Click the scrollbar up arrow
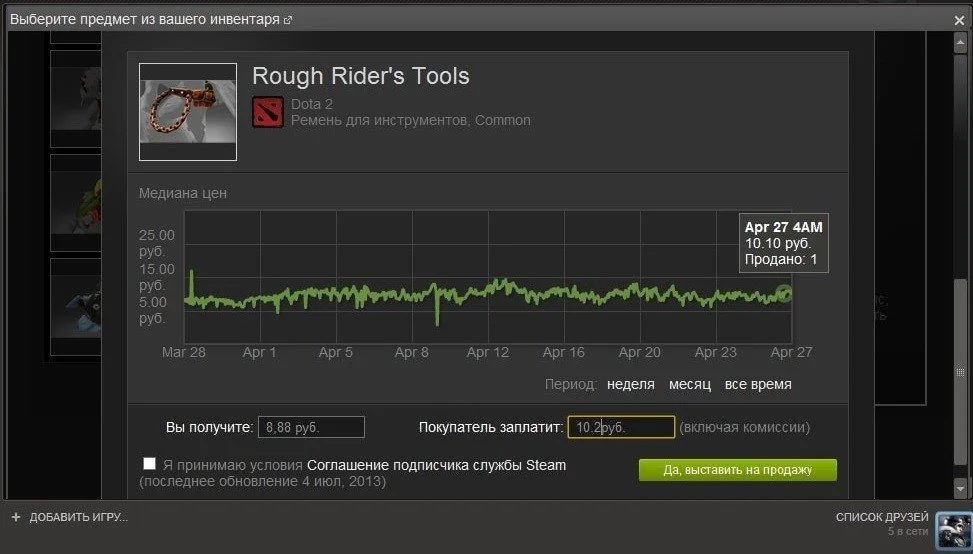This screenshot has width=973, height=554. (960, 43)
